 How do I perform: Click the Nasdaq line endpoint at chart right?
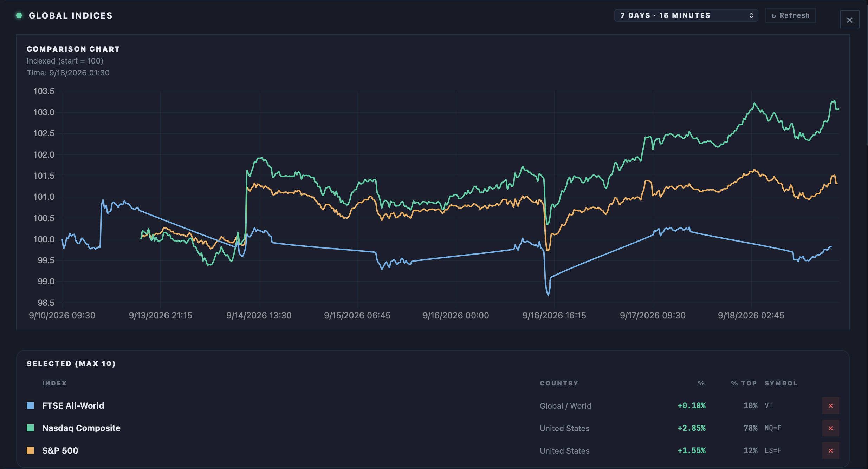[838, 109]
